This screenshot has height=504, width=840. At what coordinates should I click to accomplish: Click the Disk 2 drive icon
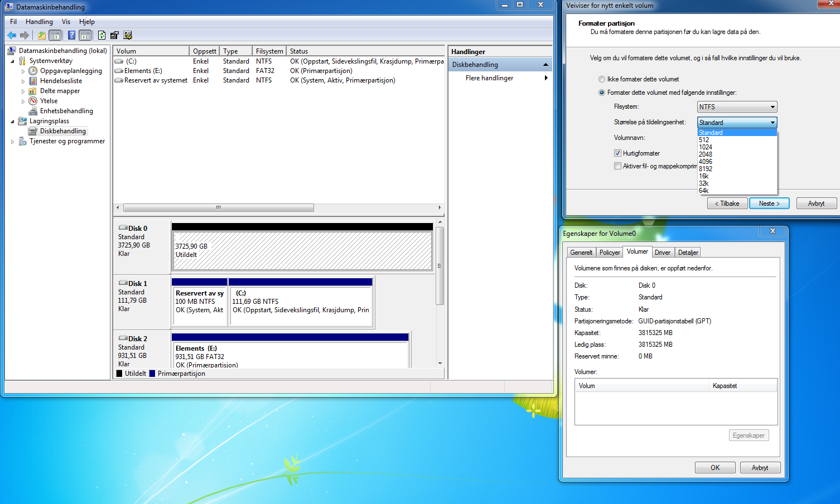point(123,338)
